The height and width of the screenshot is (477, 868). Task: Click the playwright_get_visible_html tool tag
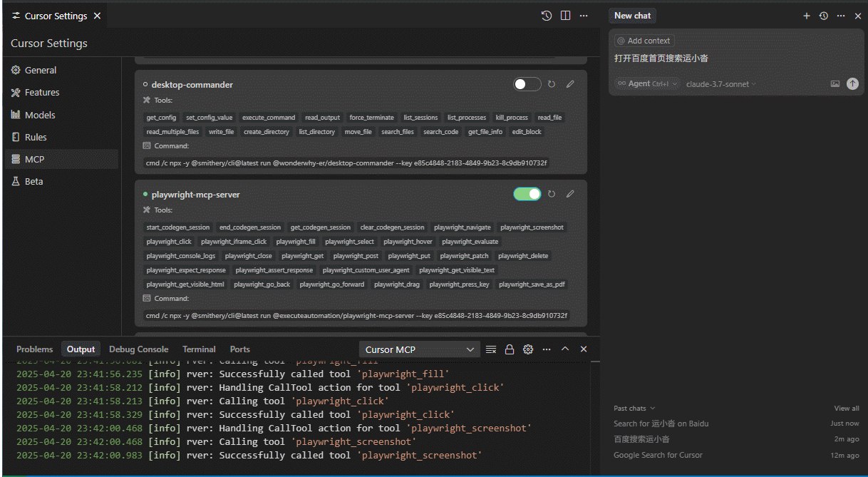click(x=185, y=284)
